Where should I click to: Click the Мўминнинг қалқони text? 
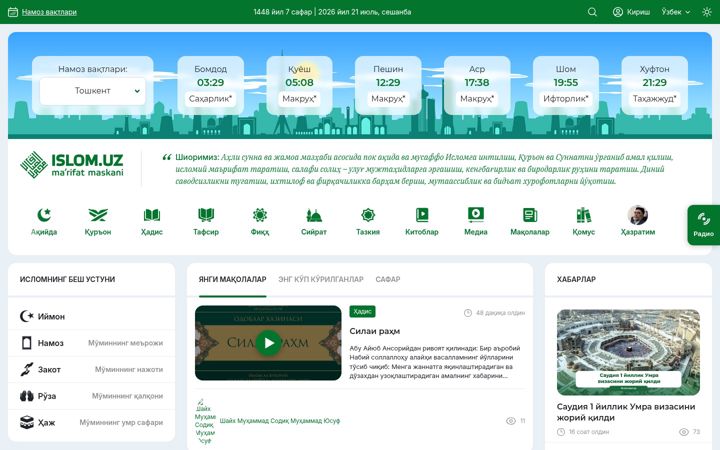click(x=127, y=396)
